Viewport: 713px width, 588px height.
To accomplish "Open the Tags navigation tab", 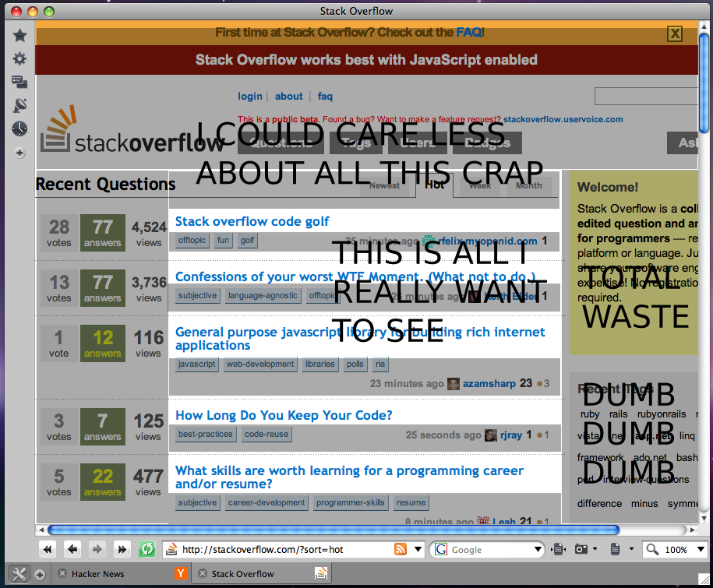I will [356, 143].
